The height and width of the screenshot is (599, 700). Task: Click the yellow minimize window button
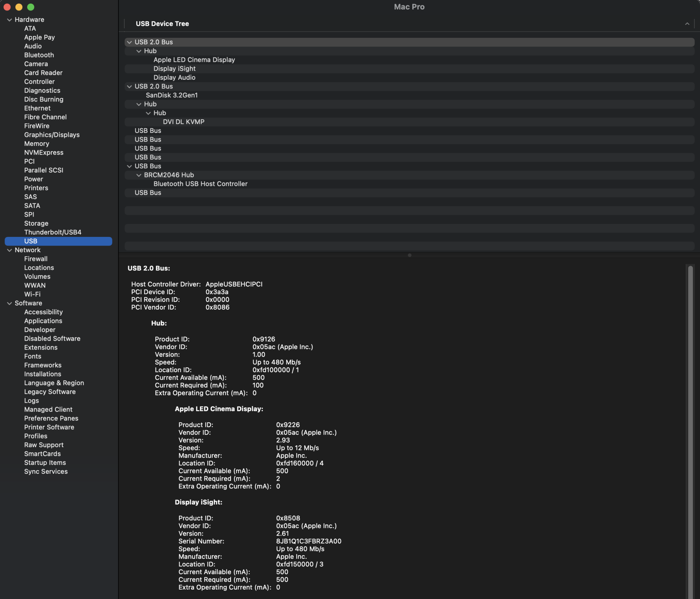(x=19, y=7)
